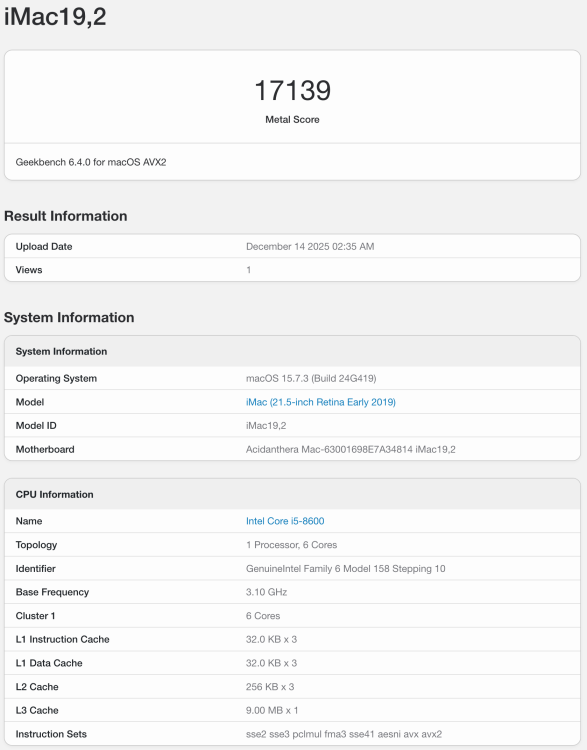Select the Cluster 1 value 6 Cores
The height and width of the screenshot is (750, 587).
[x=263, y=616]
